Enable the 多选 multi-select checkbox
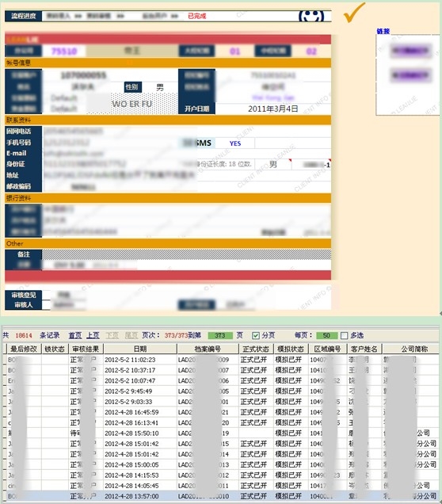The height and width of the screenshot is (504, 442). tap(344, 335)
